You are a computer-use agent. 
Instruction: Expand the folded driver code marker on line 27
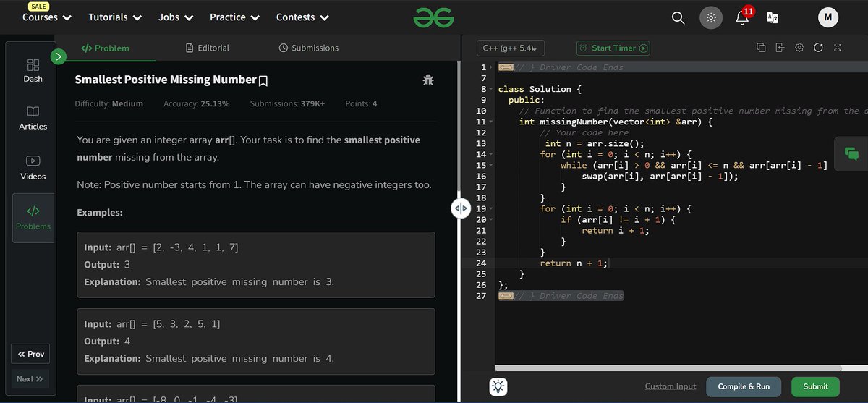pyautogui.click(x=506, y=295)
